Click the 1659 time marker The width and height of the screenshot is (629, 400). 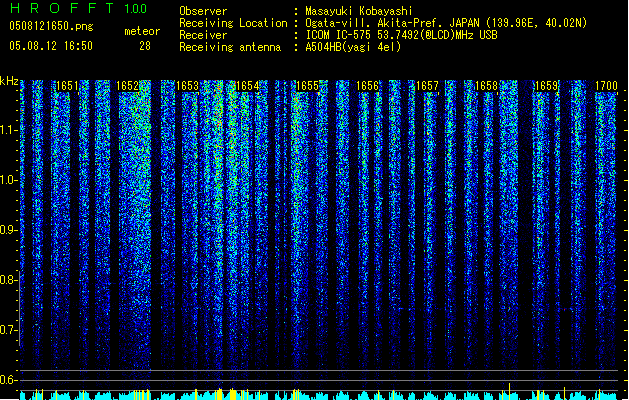pyautogui.click(x=546, y=86)
